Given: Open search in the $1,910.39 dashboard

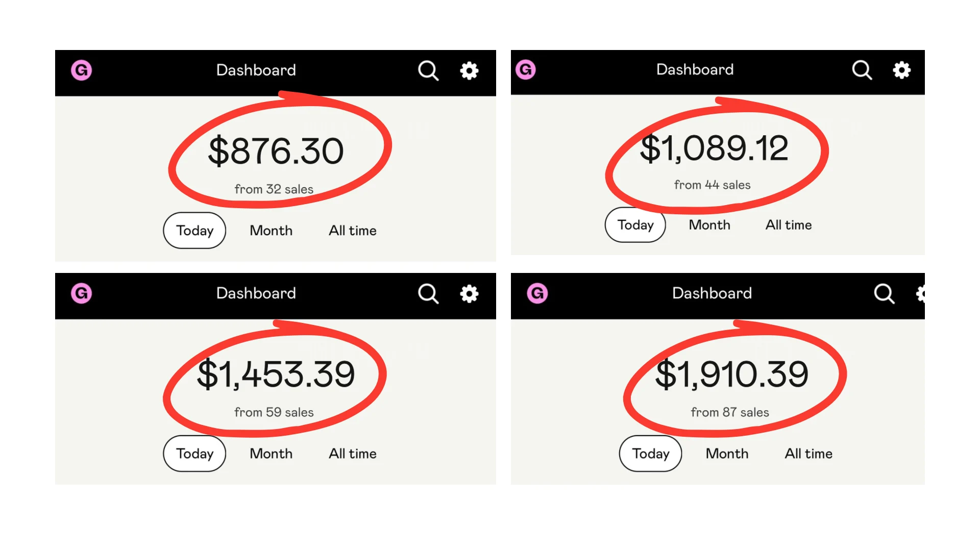Looking at the screenshot, I should click(x=884, y=294).
